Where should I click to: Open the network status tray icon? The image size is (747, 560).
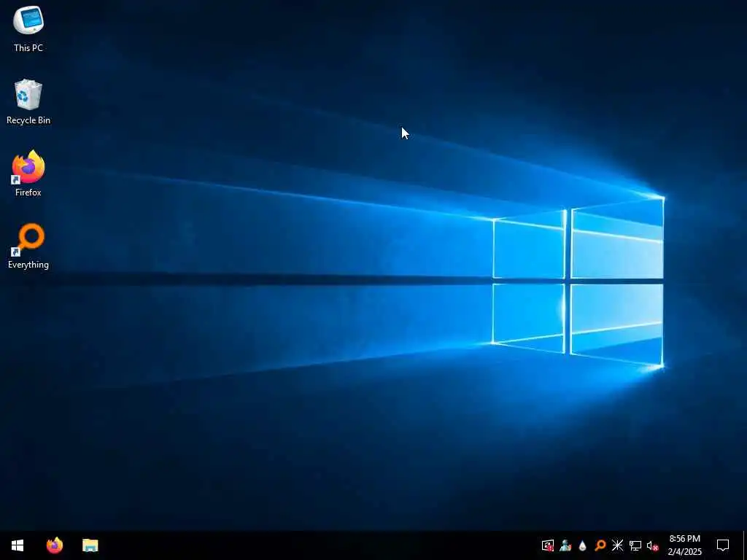(x=635, y=545)
